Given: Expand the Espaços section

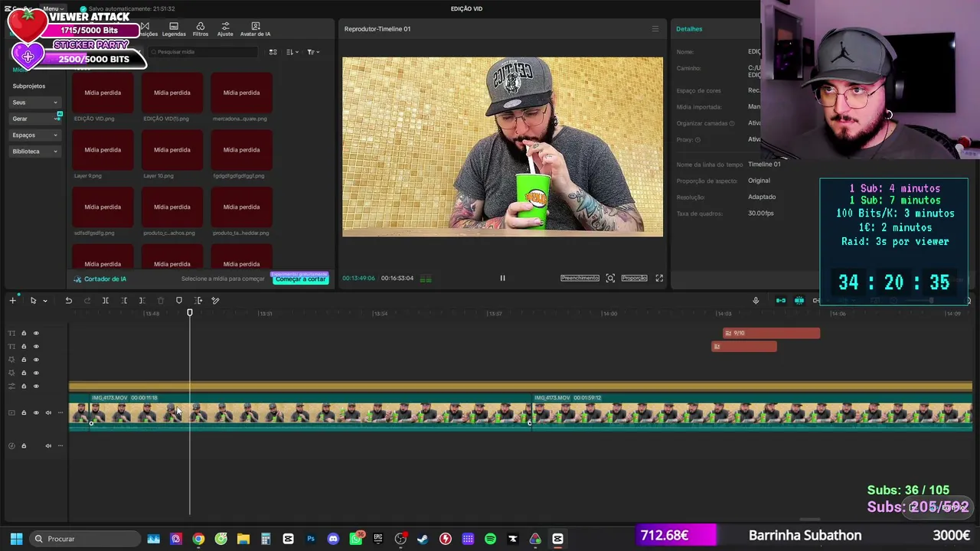Looking at the screenshot, I should pos(34,135).
